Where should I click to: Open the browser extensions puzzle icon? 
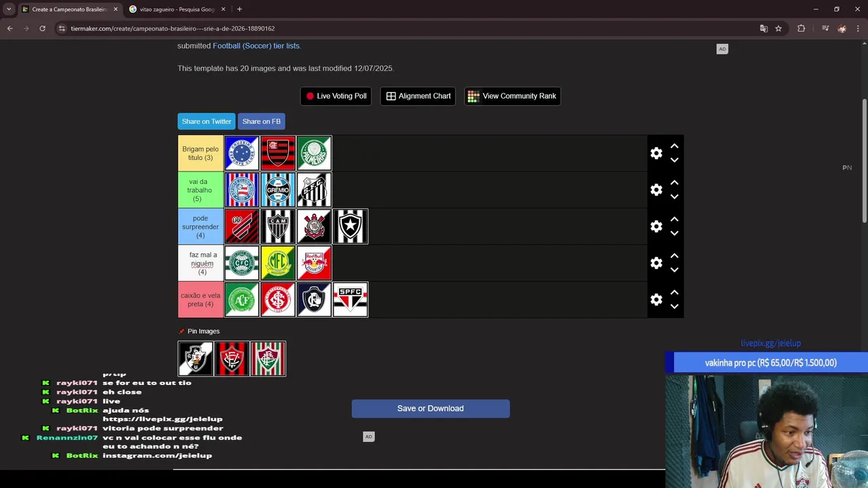pos(801,28)
